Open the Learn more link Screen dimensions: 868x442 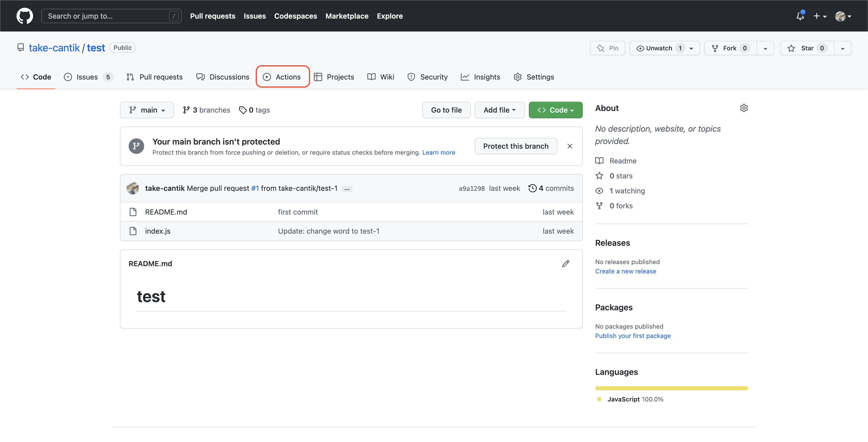[438, 152]
